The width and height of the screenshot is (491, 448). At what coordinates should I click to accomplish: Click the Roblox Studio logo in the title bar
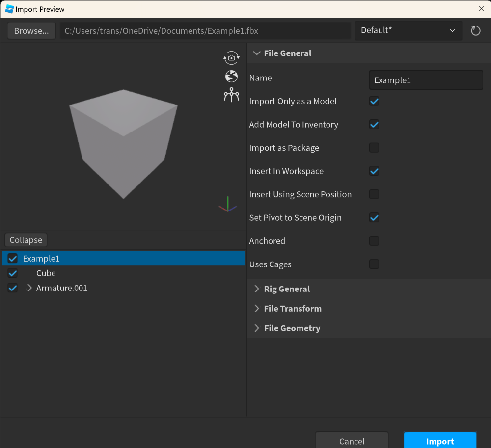[9, 9]
